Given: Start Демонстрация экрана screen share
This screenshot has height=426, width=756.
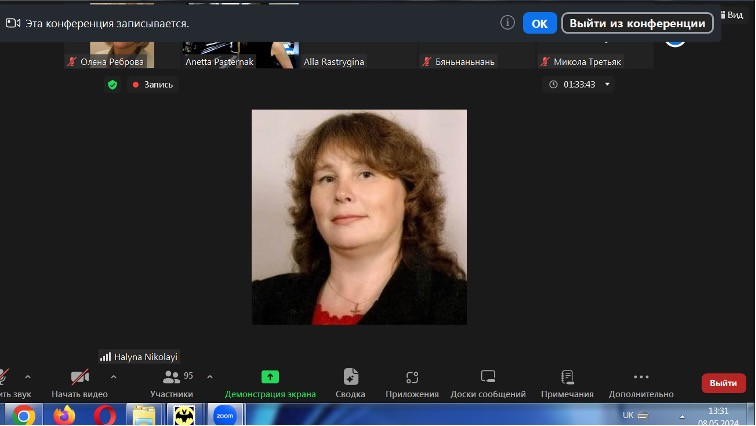Looking at the screenshot, I should 270,384.
